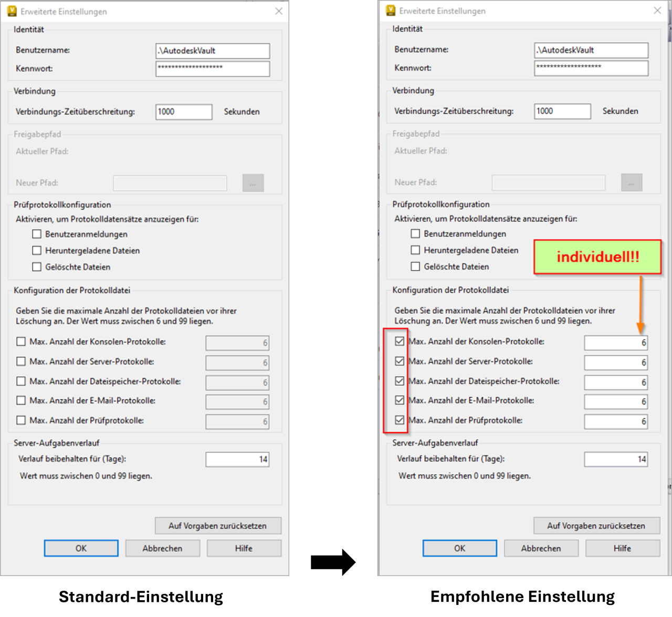Viewport: 672px width, 617px height.
Task: Enable Heruntergeladene Dateien checkbox in left dialog
Action: tap(37, 250)
